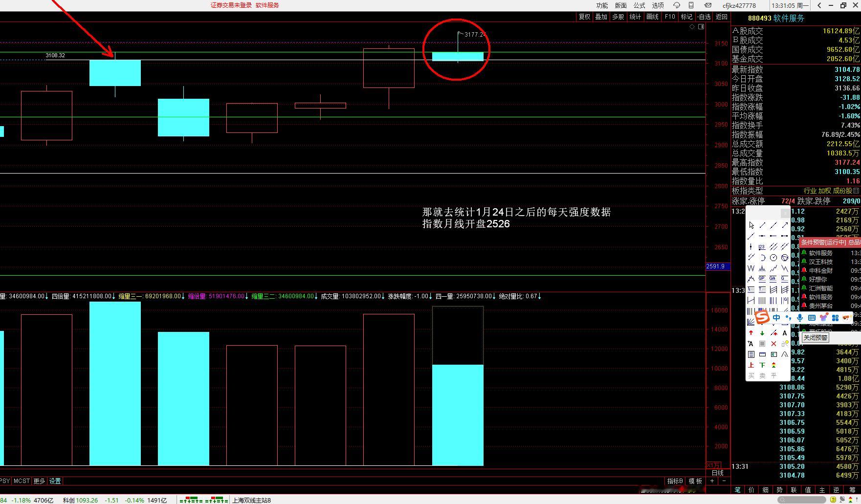
Task: Open indicator 设置
Action: click(55, 481)
